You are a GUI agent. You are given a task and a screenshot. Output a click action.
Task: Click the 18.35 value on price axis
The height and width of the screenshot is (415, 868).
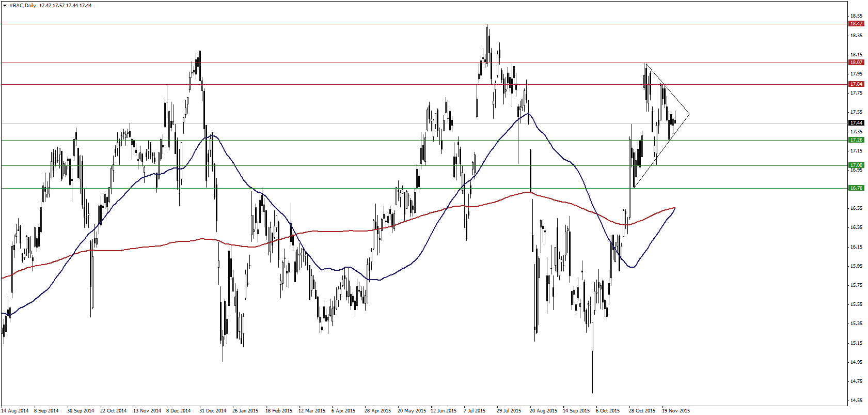856,36
